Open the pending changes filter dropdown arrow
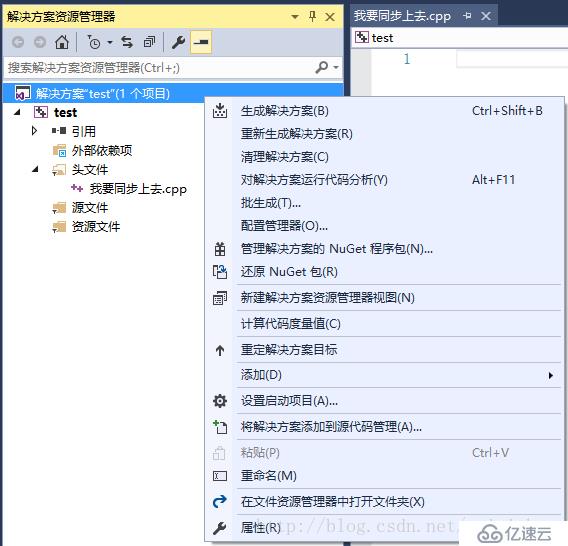The width and height of the screenshot is (568, 546). click(x=110, y=43)
